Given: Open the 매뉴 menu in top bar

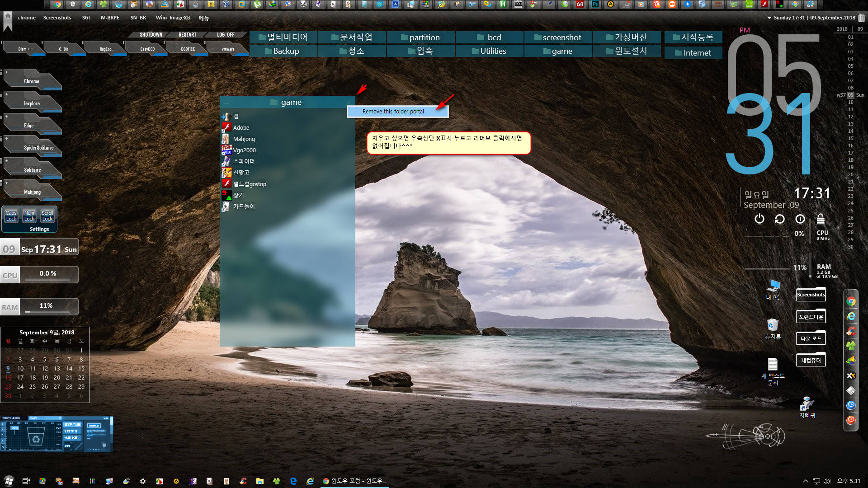Looking at the screenshot, I should click(204, 18).
